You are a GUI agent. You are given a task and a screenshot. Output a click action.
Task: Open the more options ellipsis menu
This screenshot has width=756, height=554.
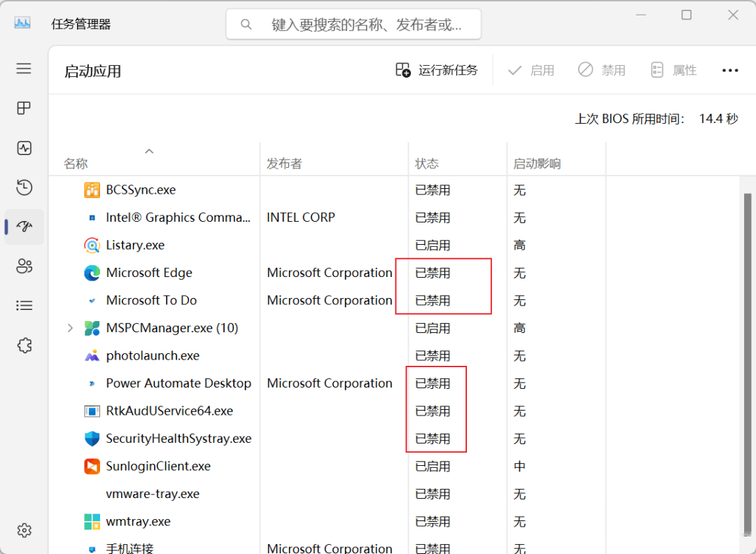pos(730,71)
